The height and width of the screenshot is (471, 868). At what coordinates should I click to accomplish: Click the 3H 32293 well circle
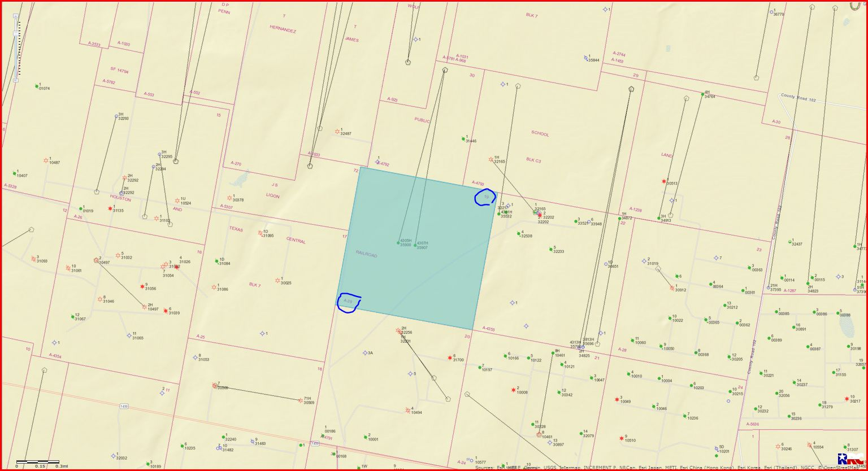click(116, 116)
